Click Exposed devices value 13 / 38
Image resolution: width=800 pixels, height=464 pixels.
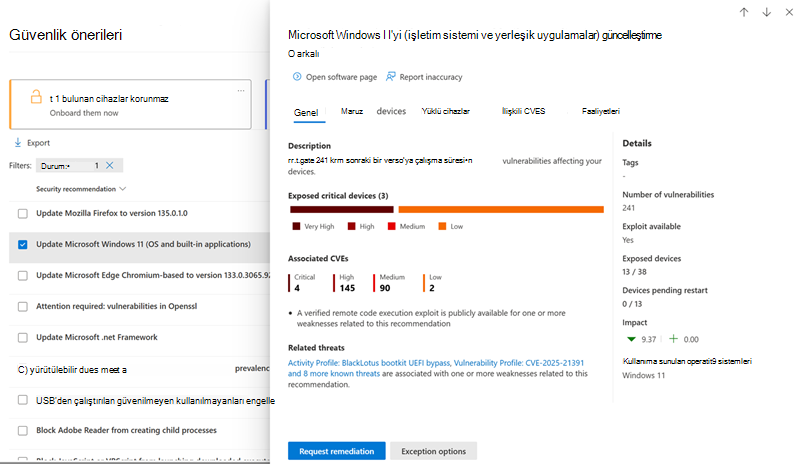point(634,272)
